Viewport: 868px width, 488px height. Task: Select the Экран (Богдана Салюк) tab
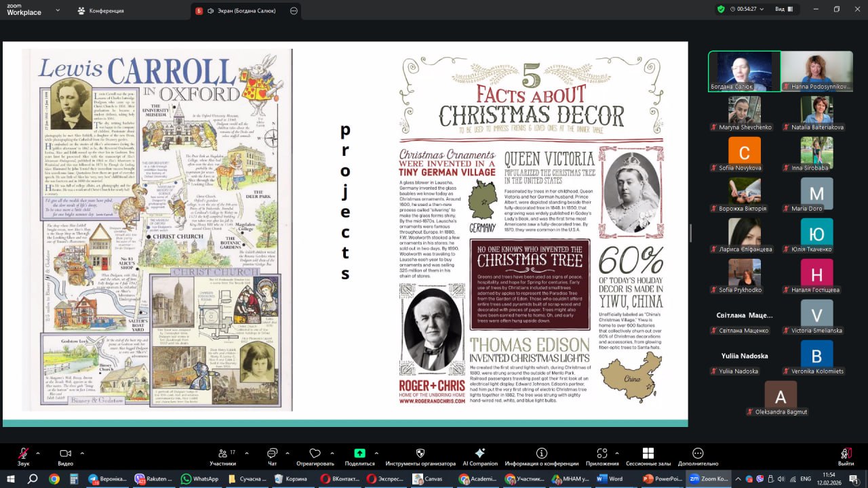[241, 11]
